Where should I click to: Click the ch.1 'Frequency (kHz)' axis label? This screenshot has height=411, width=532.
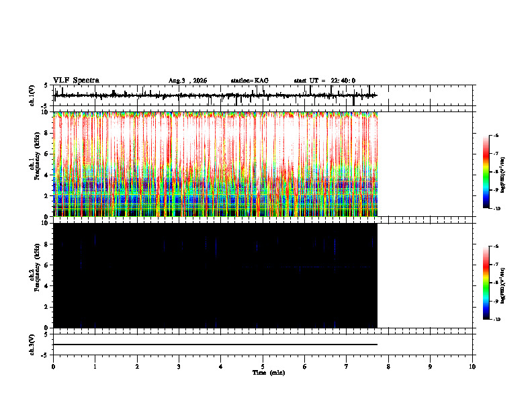pyautogui.click(x=37, y=156)
